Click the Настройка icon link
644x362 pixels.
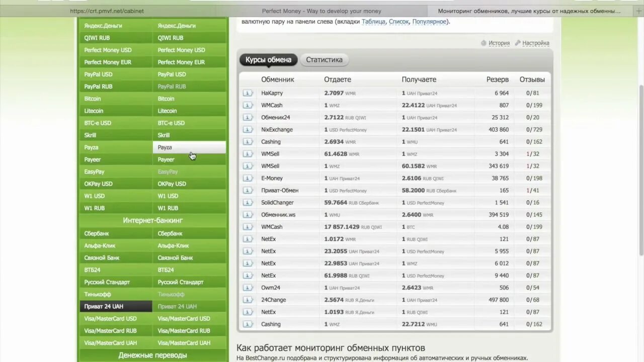point(532,43)
